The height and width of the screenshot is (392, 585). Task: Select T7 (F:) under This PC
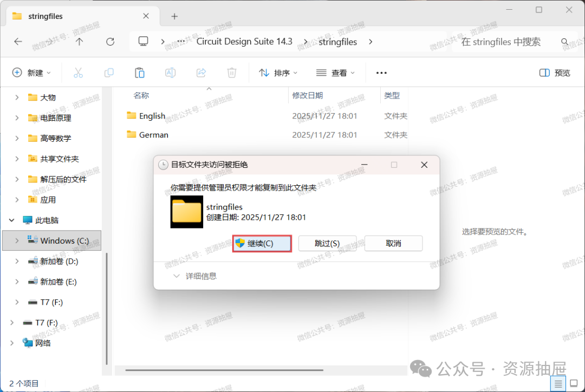(x=52, y=302)
